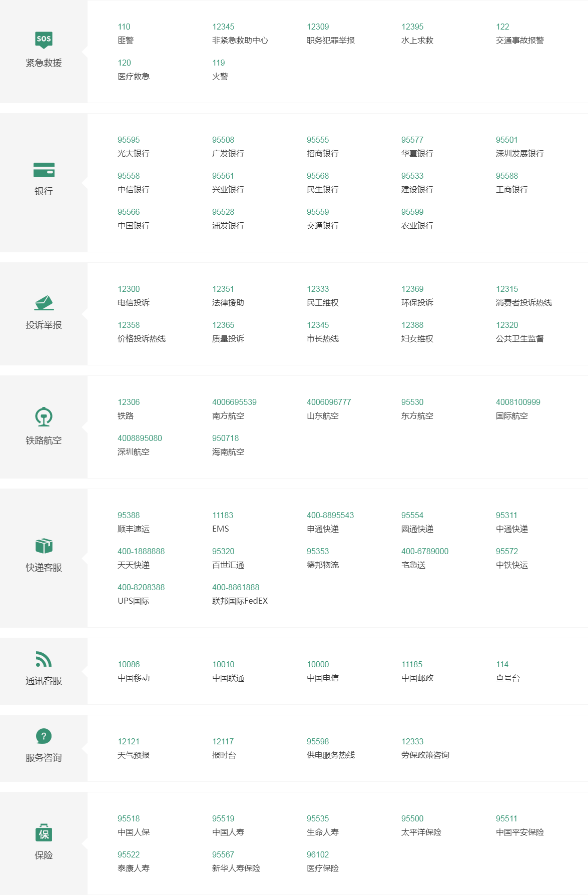Click the complaint report ballot icon
This screenshot has width=588, height=895.
point(44,303)
